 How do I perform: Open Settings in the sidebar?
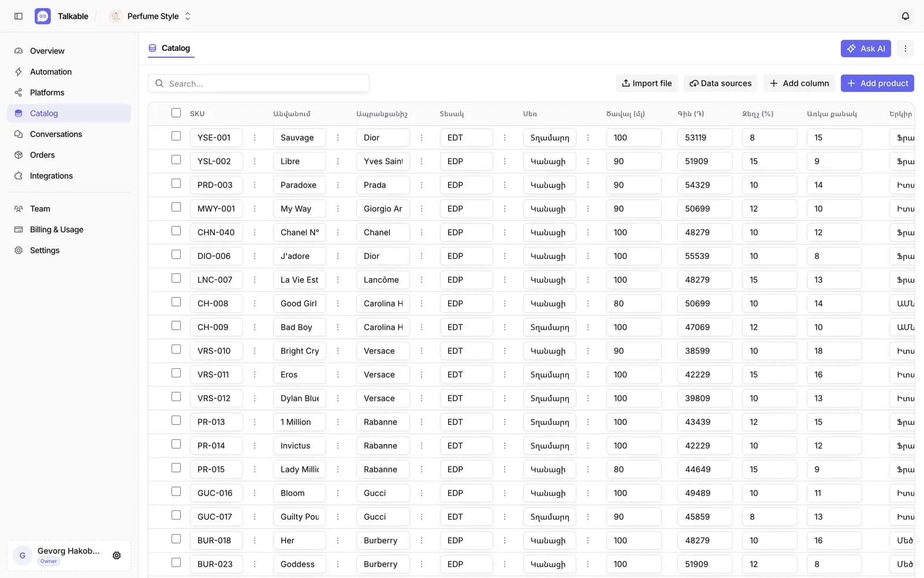click(69, 250)
